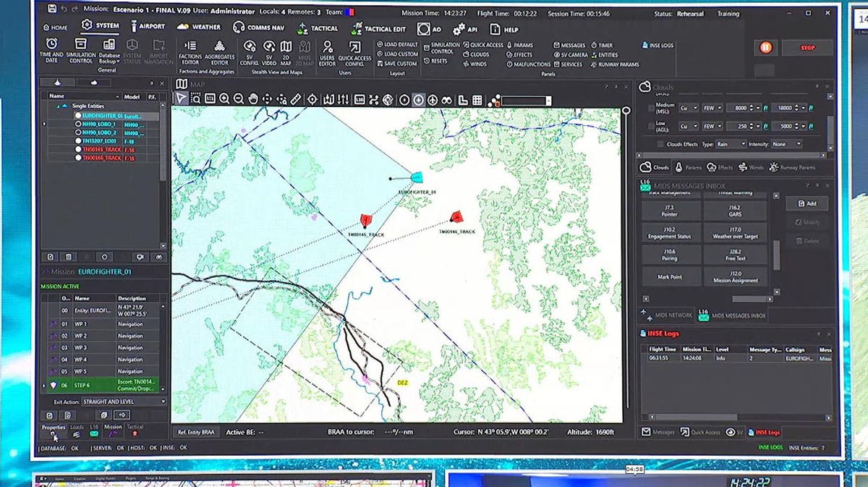Click the binoculars icon in map toolbar
The image size is (868, 487).
[446, 100]
